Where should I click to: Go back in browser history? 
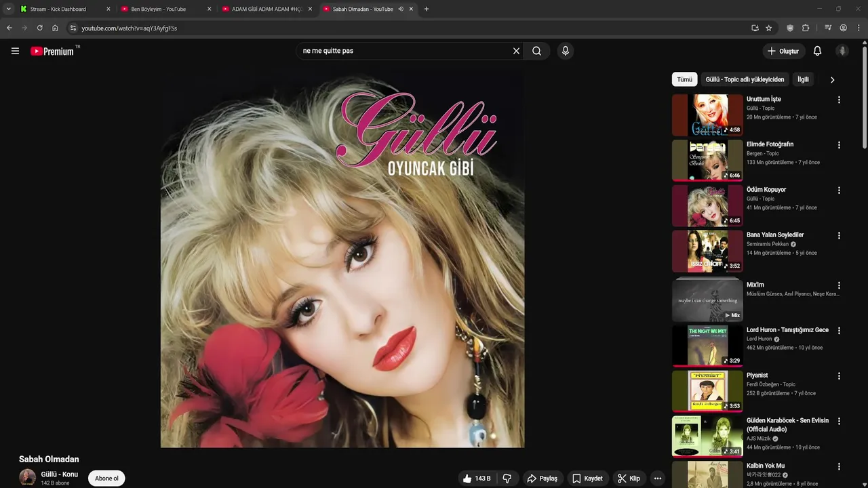9,28
